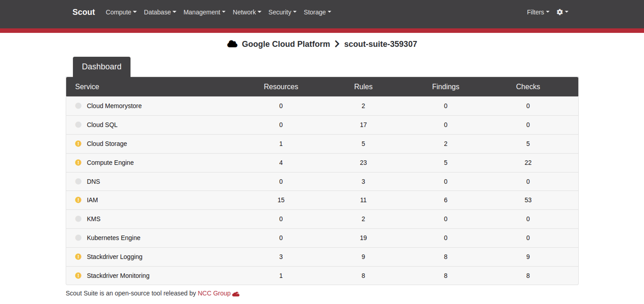Click Stackdriver Monitoring's warning status icon
This screenshot has width=644, height=304.
coord(78,275)
